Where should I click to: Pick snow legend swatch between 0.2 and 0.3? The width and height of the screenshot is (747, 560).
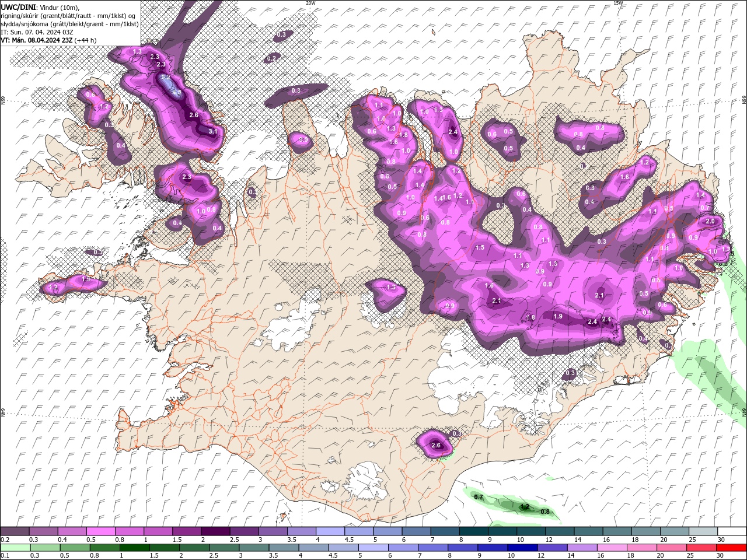click(x=15, y=531)
